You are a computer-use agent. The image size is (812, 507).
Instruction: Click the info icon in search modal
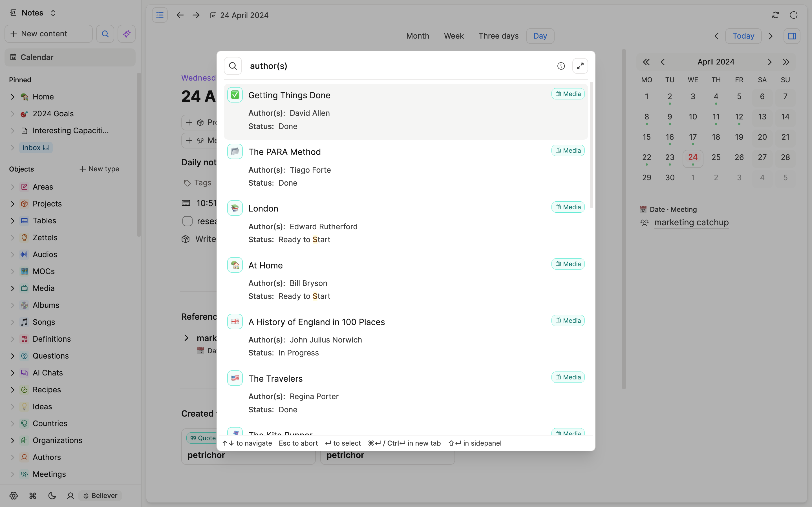click(561, 66)
